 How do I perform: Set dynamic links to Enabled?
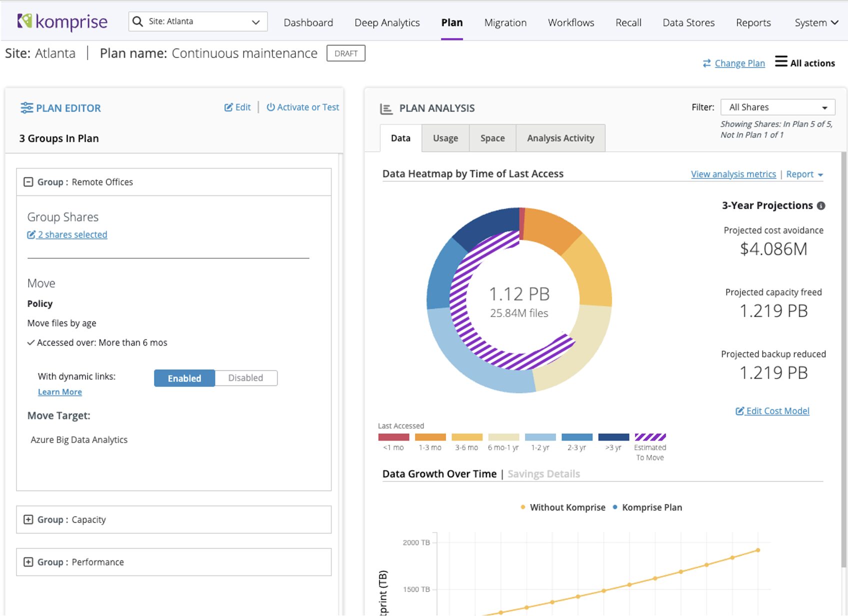coord(184,378)
